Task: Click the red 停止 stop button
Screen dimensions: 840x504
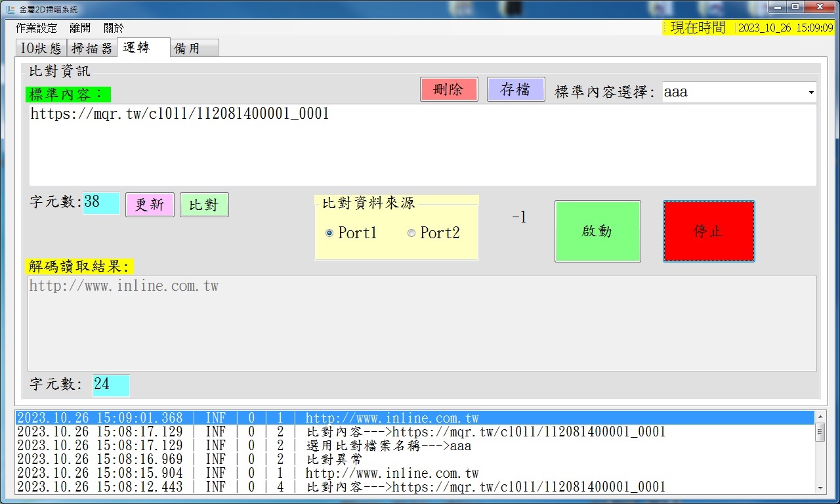Action: (709, 231)
